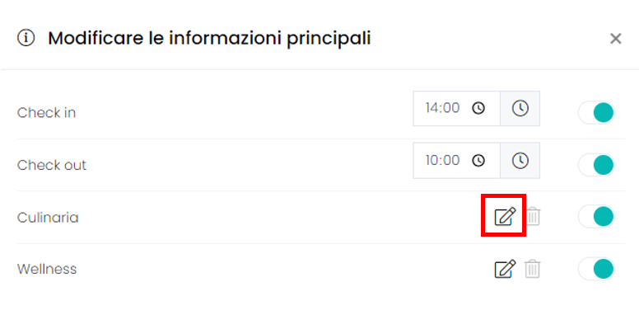Toggle the Check out switch off
The height and width of the screenshot is (315, 644).
point(596,165)
